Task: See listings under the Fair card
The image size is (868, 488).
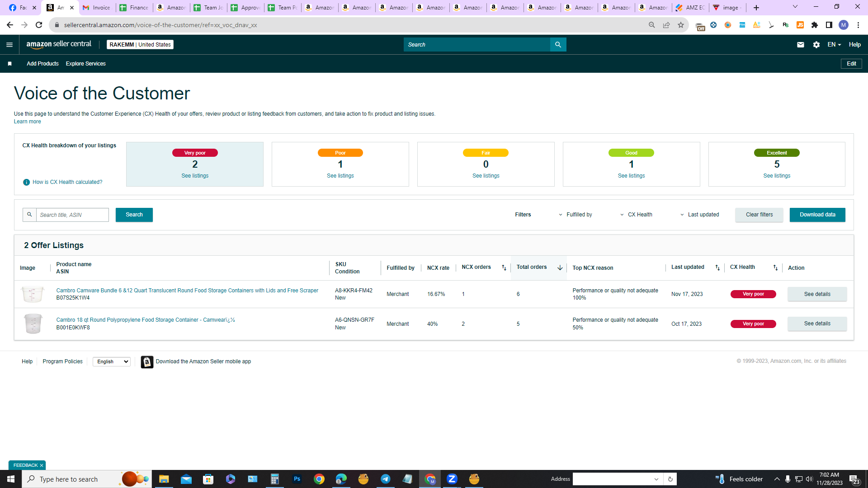Action: (x=486, y=176)
